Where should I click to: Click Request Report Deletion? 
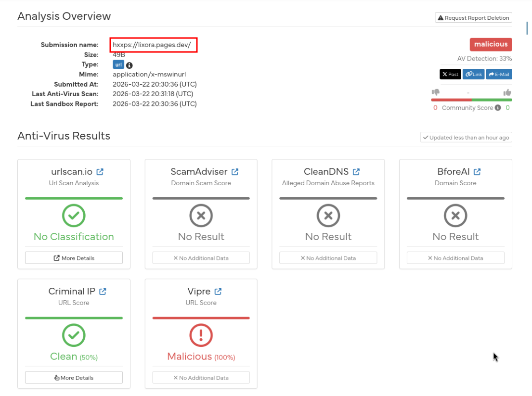coord(473,17)
